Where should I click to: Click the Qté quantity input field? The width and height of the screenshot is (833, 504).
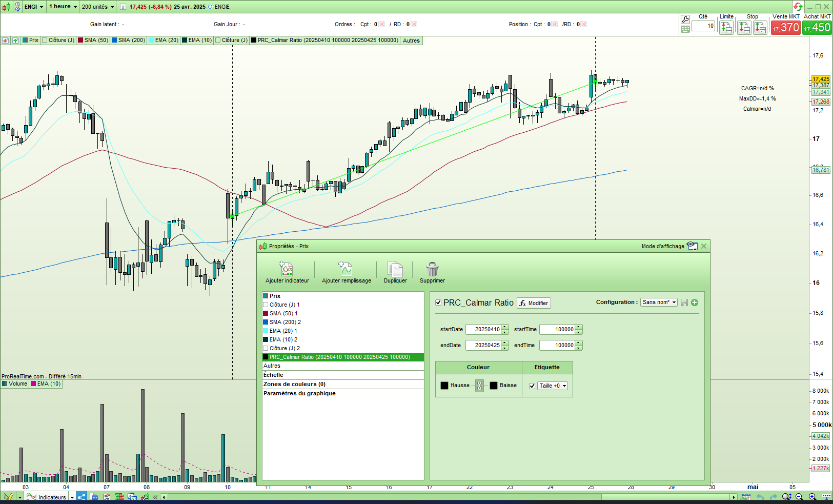tap(703, 26)
